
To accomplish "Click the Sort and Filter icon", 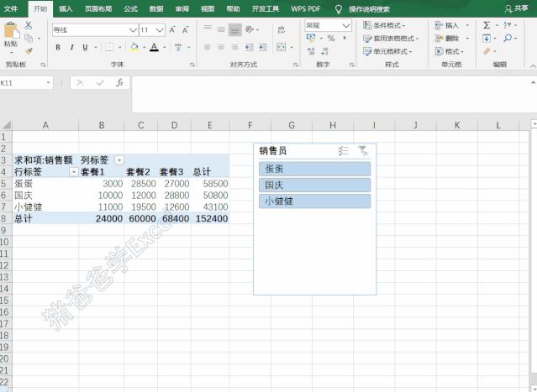I will point(508,25).
